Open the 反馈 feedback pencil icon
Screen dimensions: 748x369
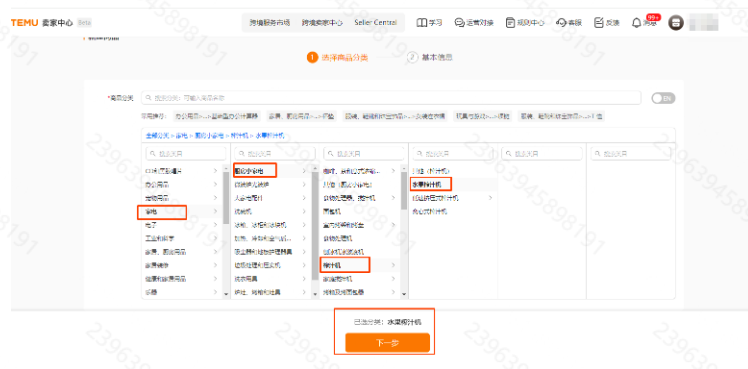599,22
